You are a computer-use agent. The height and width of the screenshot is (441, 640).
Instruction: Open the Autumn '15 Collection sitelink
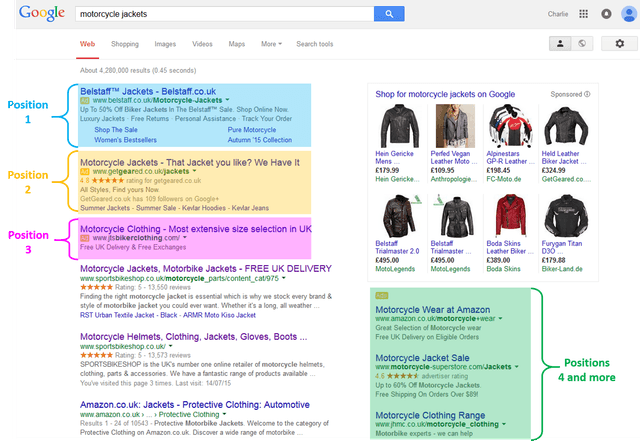tap(260, 140)
